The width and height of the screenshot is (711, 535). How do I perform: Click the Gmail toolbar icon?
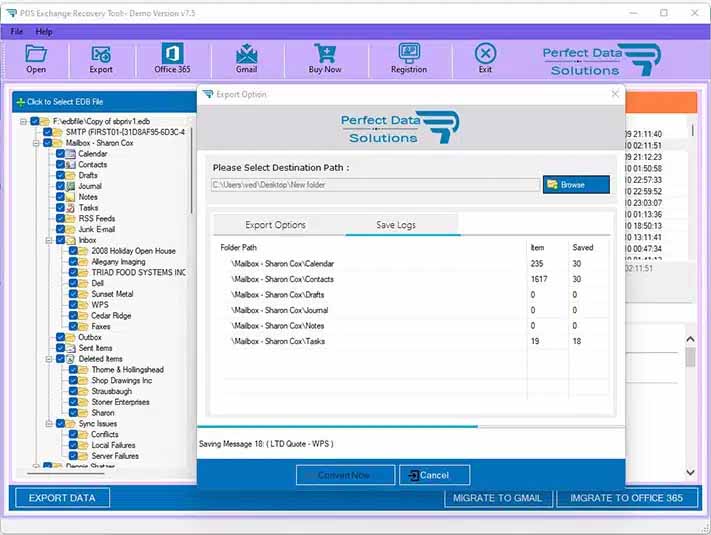point(246,54)
